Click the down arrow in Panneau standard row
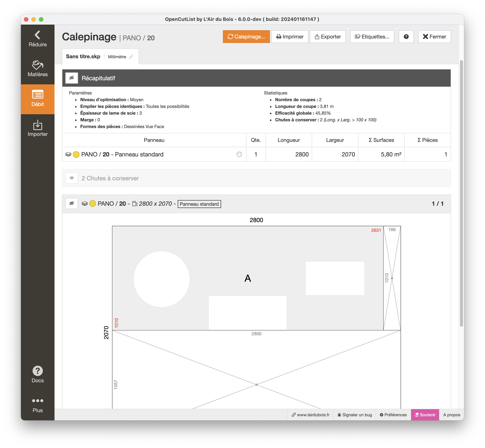Image resolution: width=485 pixels, height=448 pixels. [239, 154]
